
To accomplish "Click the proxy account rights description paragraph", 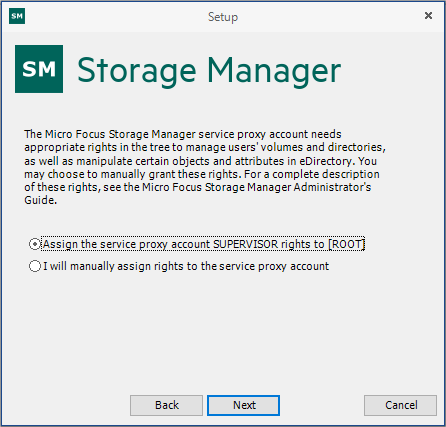I will click(x=205, y=167).
